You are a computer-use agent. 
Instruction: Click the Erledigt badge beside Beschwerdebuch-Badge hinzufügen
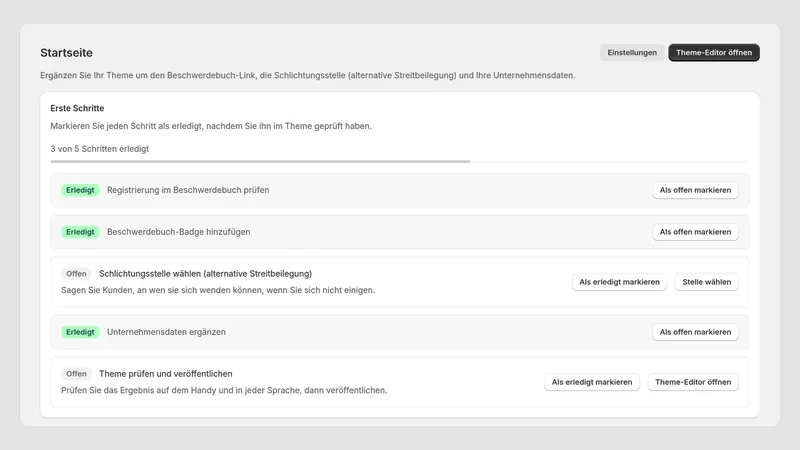80,232
